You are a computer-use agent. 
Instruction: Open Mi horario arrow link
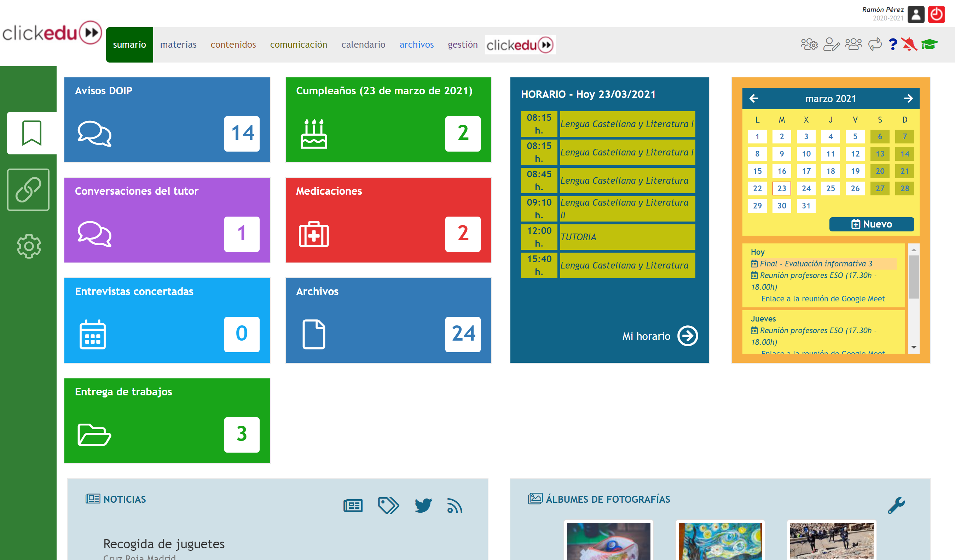(688, 336)
